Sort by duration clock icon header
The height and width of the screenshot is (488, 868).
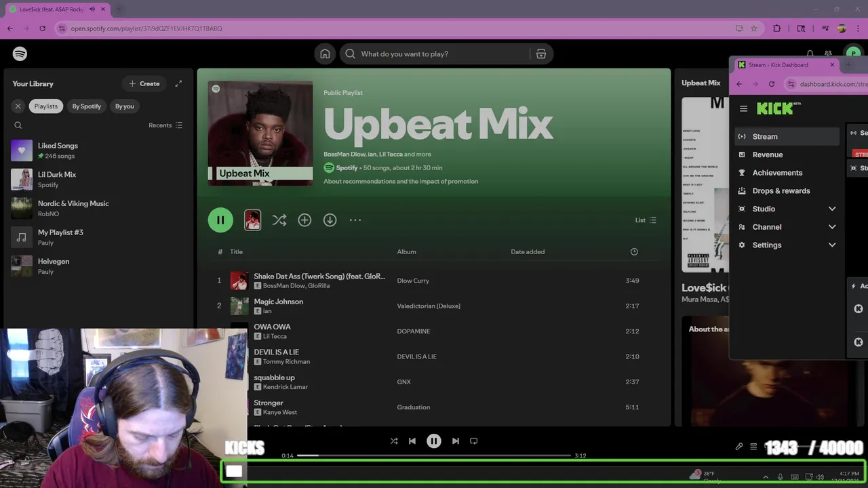tap(634, 251)
